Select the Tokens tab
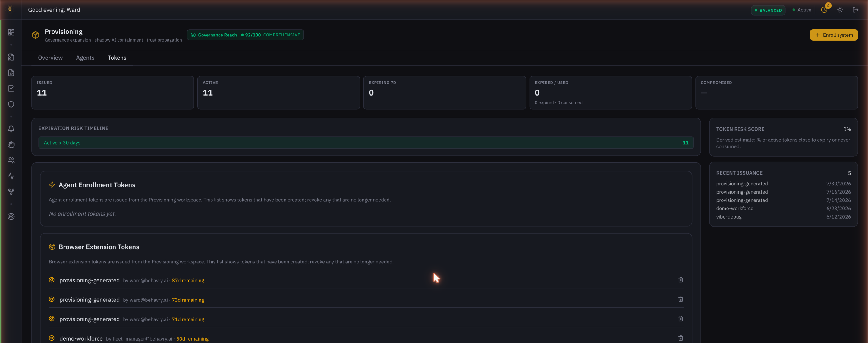Viewport: 868px width, 343px height. (117, 58)
